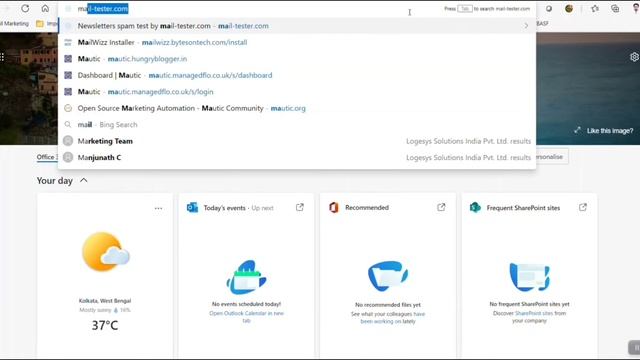Open the weather card more options menu
Viewport: 640px width, 360px height.
pyautogui.click(x=158, y=209)
